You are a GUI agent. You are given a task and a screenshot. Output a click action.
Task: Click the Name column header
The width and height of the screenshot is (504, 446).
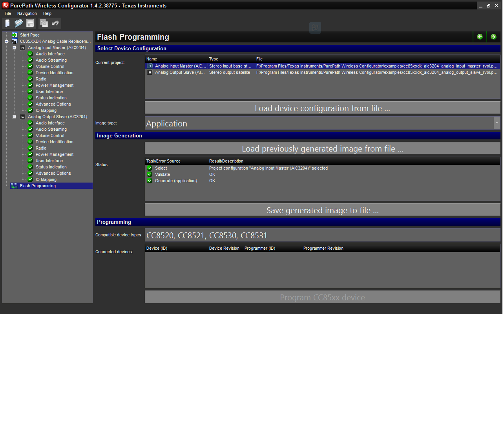click(152, 59)
